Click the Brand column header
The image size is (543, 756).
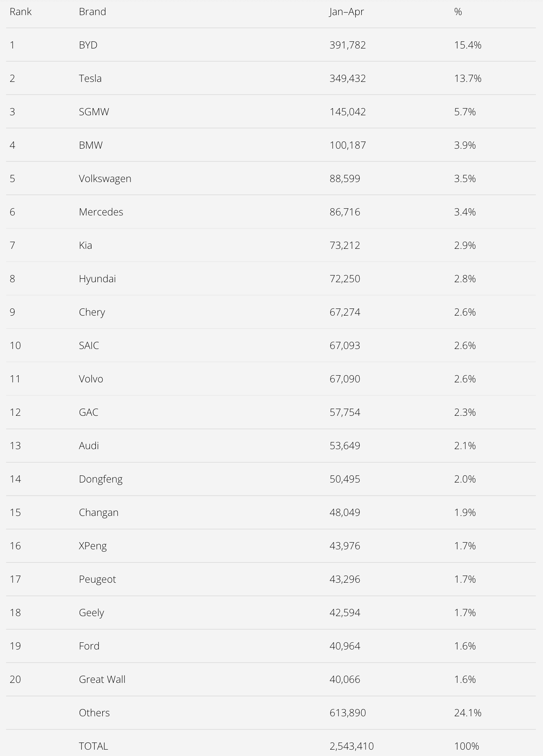(x=92, y=12)
